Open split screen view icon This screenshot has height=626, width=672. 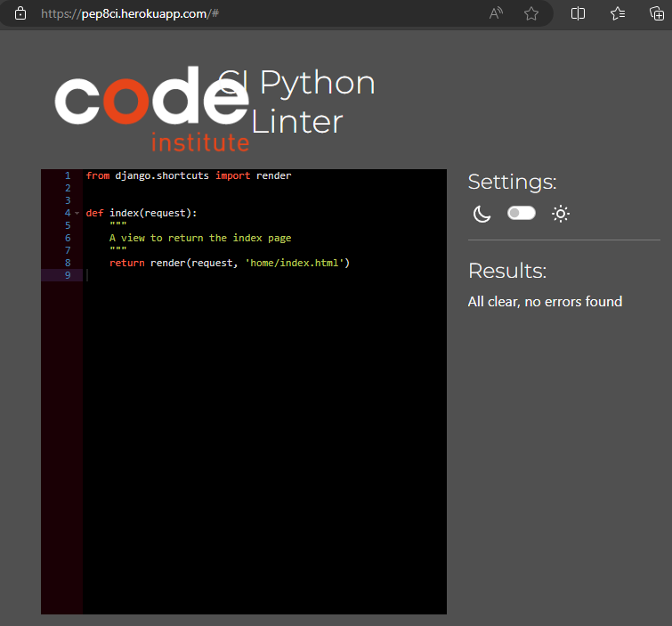(x=578, y=13)
